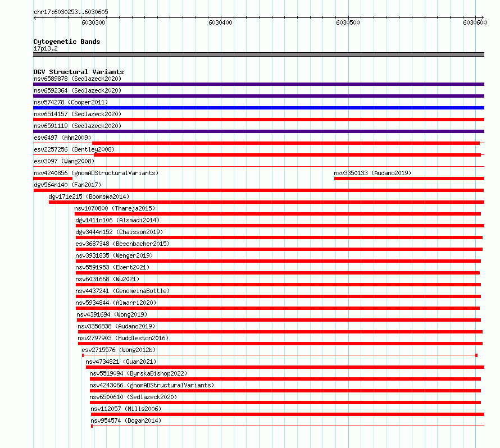The height and width of the screenshot is (448, 500).
Task: Select the nsv1070800 (Thareja2015) label
Action: [115, 208]
